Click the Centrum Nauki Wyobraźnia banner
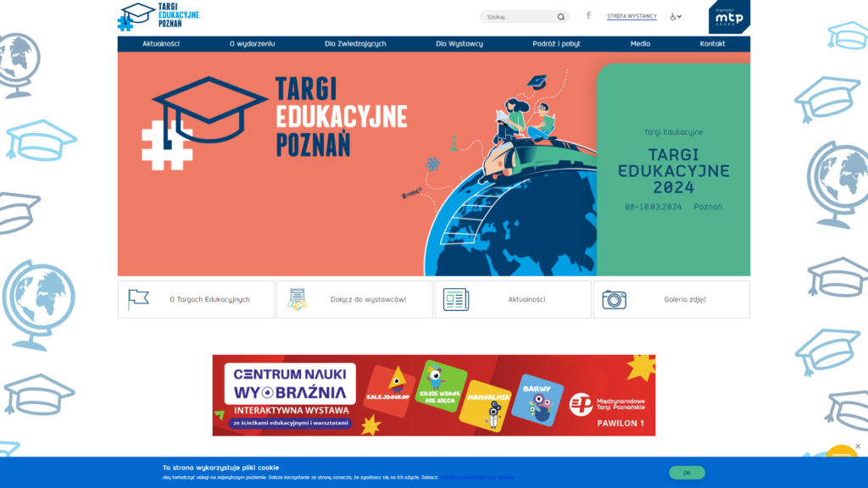The width and height of the screenshot is (868, 488). [x=434, y=395]
